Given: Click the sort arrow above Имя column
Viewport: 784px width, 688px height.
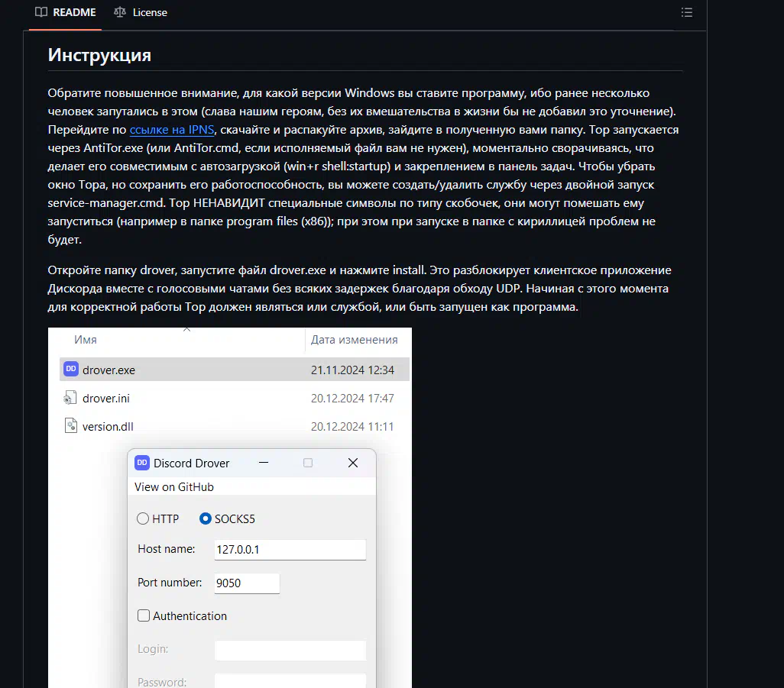Looking at the screenshot, I should pos(187,329).
